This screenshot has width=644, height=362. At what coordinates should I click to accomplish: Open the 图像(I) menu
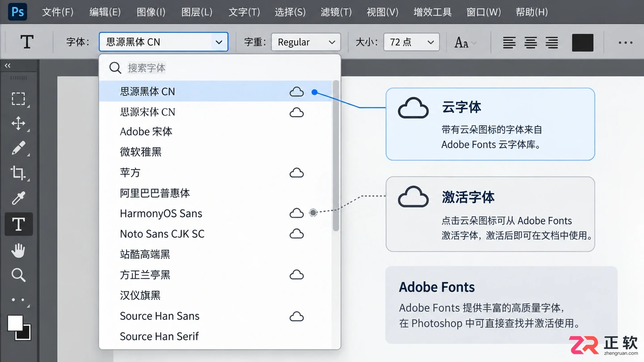pos(151,12)
